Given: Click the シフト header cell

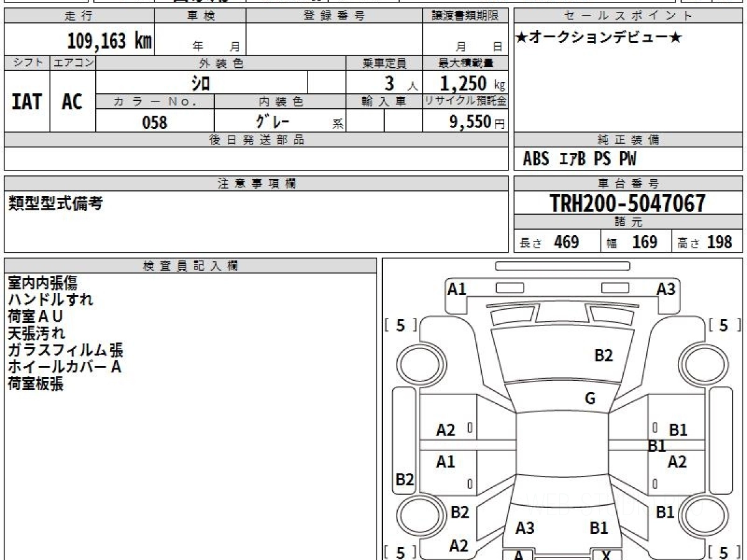Looking at the screenshot, I should tap(27, 63).
